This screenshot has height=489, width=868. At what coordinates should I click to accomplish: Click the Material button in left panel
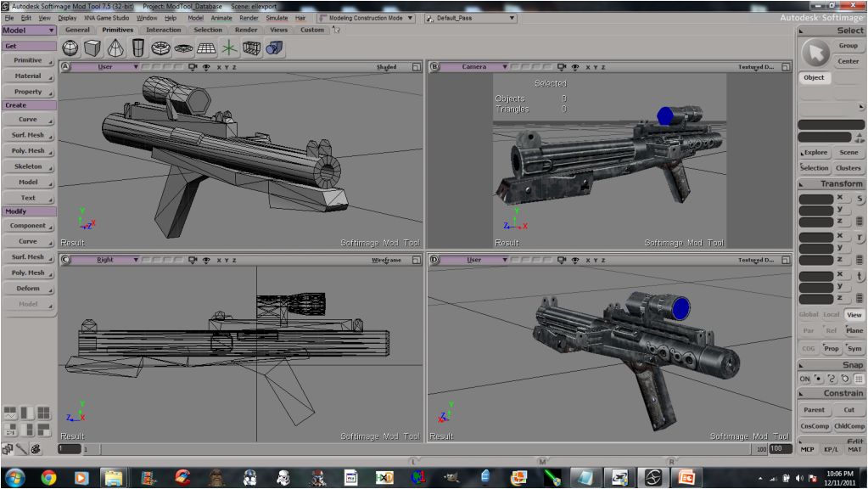click(28, 76)
